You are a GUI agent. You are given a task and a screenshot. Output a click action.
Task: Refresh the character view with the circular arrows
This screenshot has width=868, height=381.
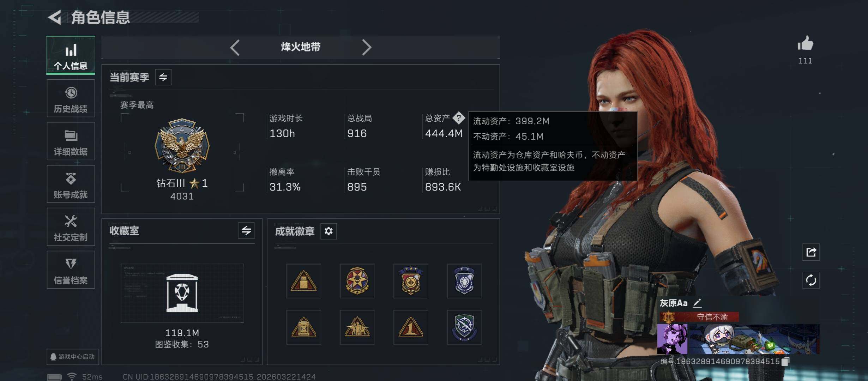click(811, 280)
